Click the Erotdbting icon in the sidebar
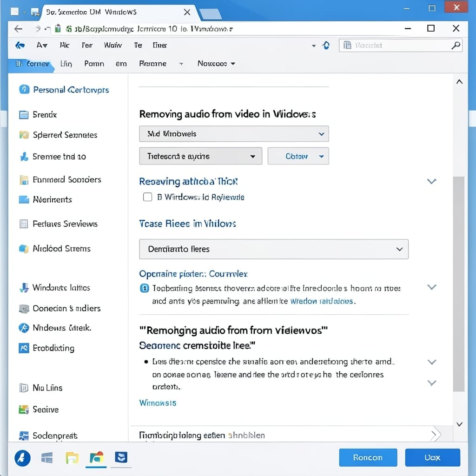476x476 pixels. coord(24,348)
